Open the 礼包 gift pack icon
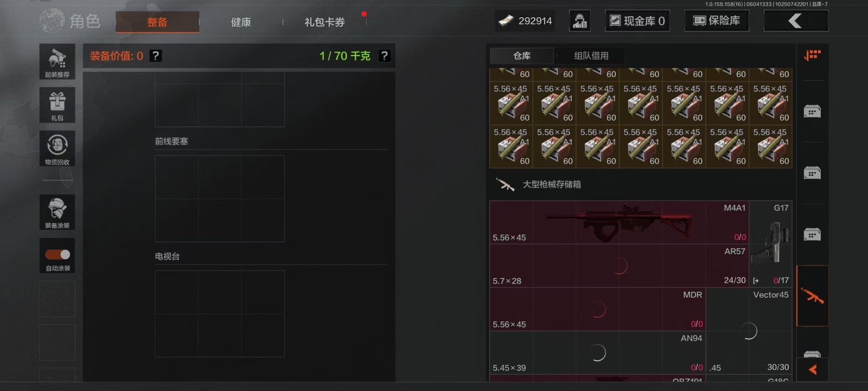The width and height of the screenshot is (868, 391). (x=57, y=105)
